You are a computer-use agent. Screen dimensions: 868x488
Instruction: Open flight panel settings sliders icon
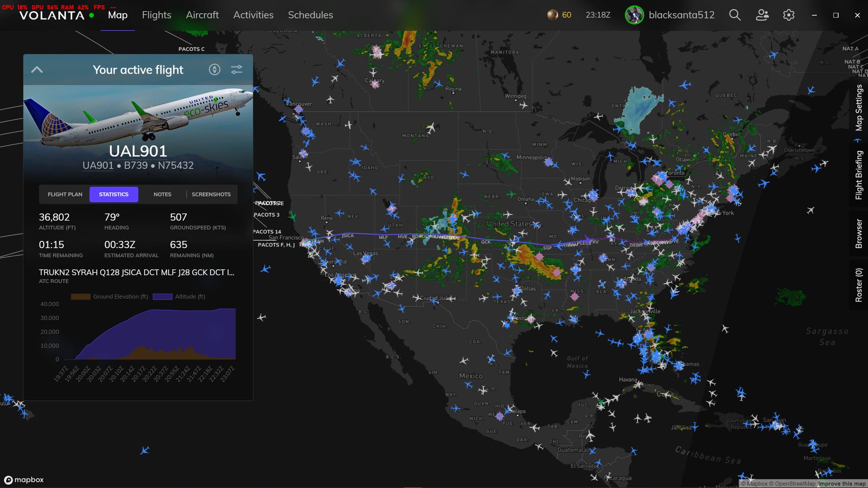[x=236, y=70]
